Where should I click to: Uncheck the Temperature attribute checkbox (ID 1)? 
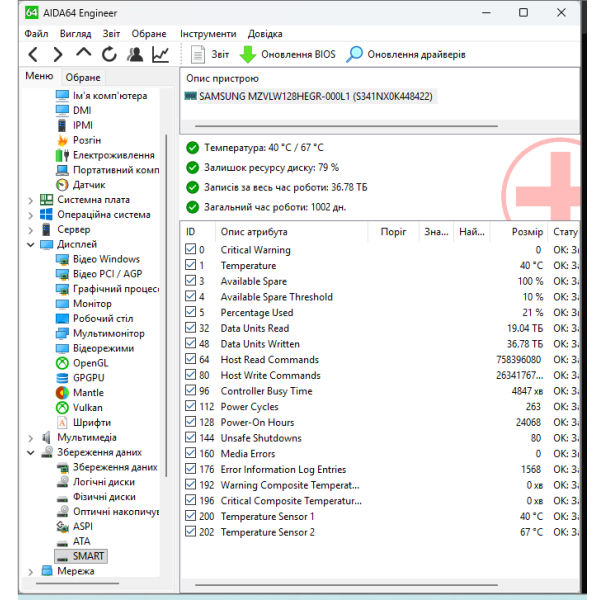190,265
